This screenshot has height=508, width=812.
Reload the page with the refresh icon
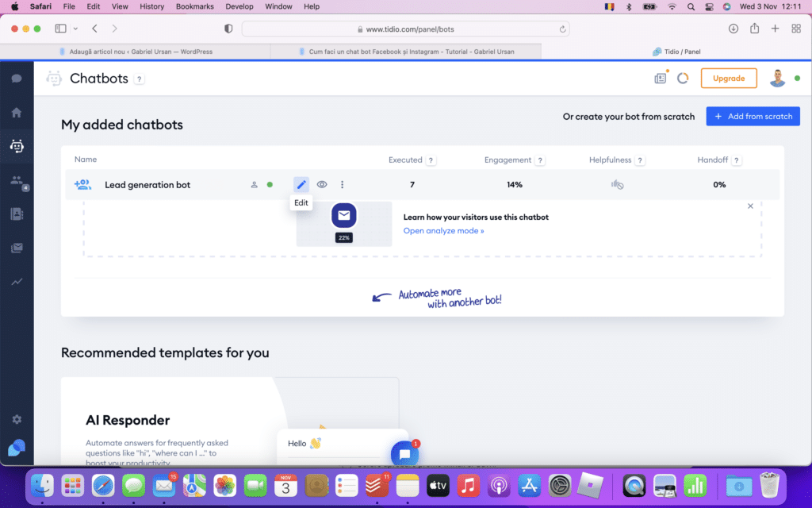tap(562, 29)
